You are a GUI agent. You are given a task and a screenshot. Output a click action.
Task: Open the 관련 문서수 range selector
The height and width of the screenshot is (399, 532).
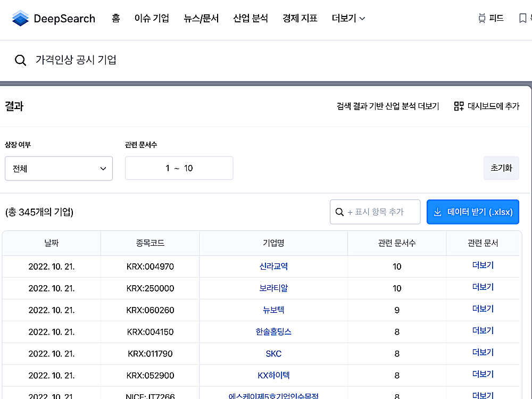tap(179, 168)
